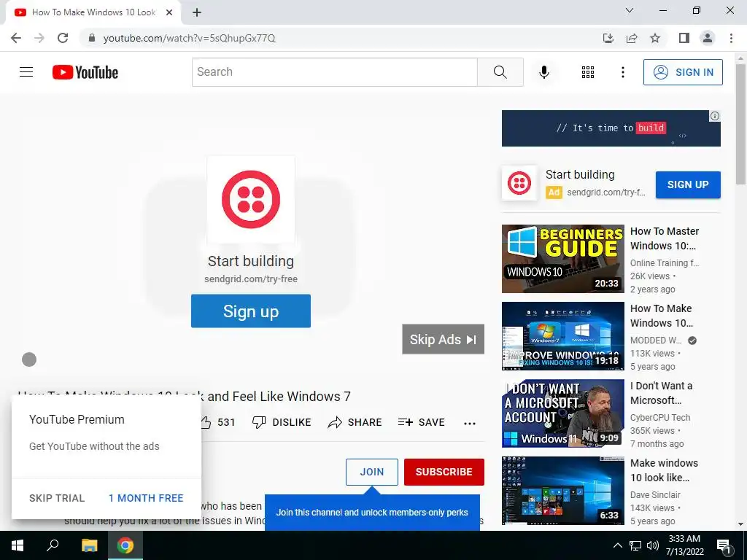The height and width of the screenshot is (560, 747).
Task: Type in the YouTube Search field
Action: [x=334, y=72]
